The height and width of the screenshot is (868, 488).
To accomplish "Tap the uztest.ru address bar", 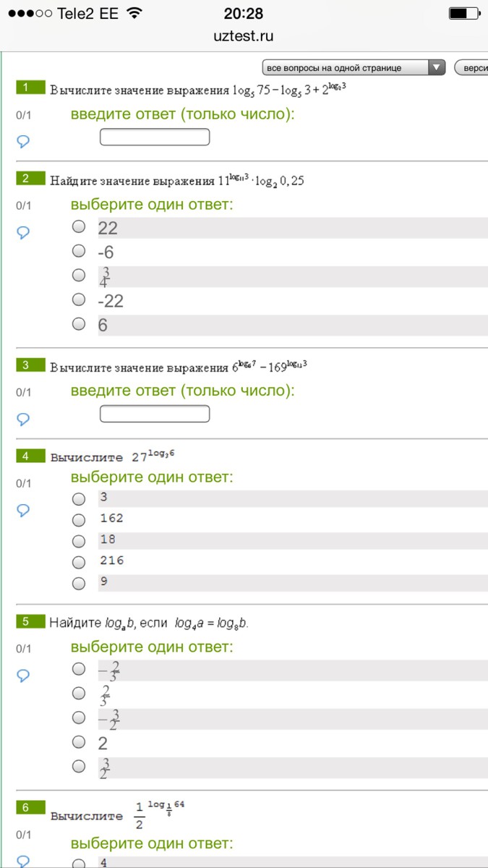I will click(244, 36).
